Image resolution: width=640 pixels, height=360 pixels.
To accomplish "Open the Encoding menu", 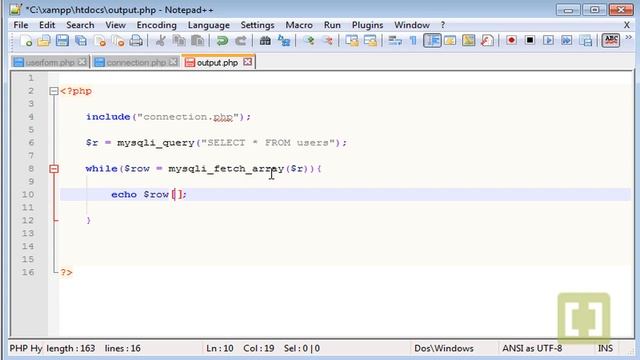I will (x=156, y=25).
